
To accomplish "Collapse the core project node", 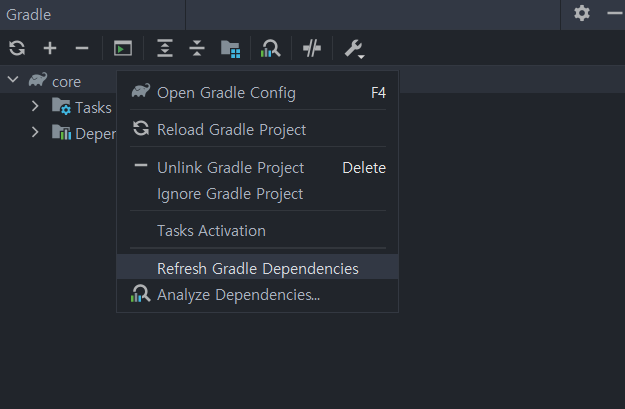I will tap(13, 79).
